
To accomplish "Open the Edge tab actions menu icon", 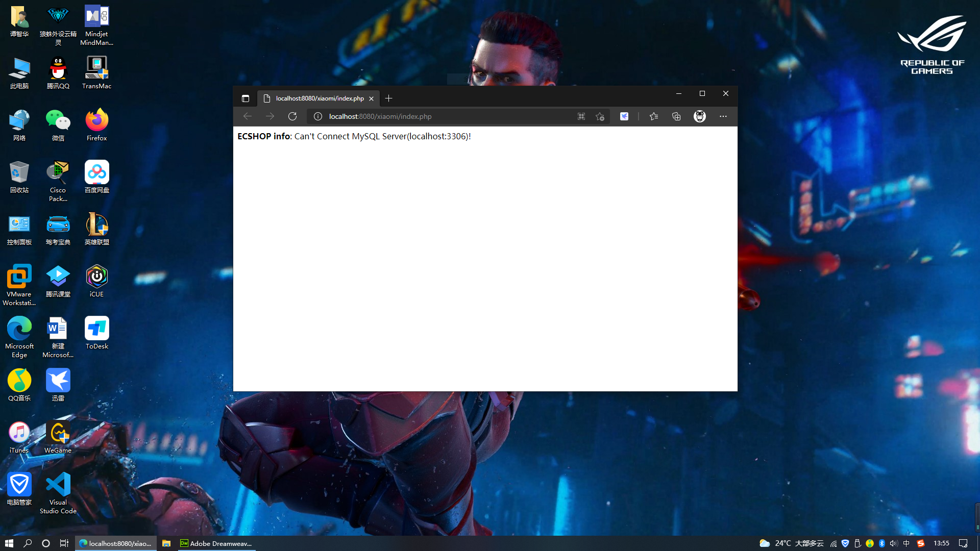I will click(x=246, y=98).
